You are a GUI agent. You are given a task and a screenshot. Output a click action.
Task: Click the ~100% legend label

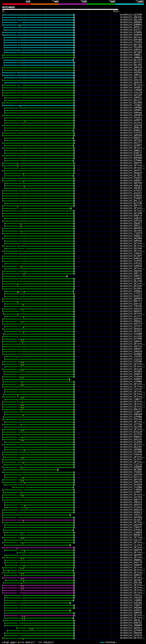[140, 2]
